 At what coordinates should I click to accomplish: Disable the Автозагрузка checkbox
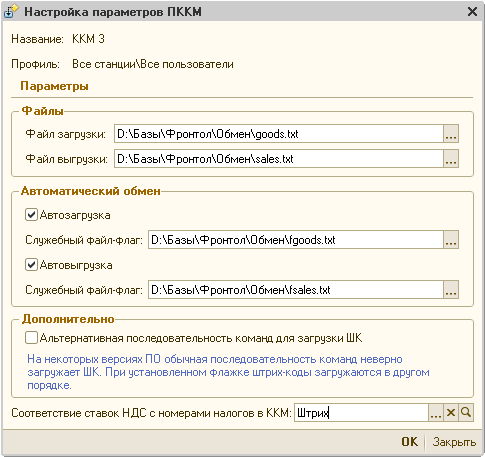click(31, 215)
